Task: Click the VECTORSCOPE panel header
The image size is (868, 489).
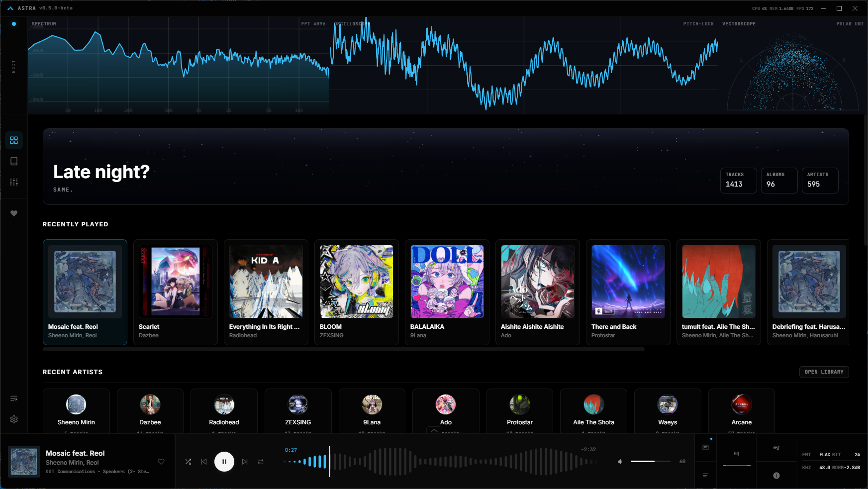Action: 739,23
